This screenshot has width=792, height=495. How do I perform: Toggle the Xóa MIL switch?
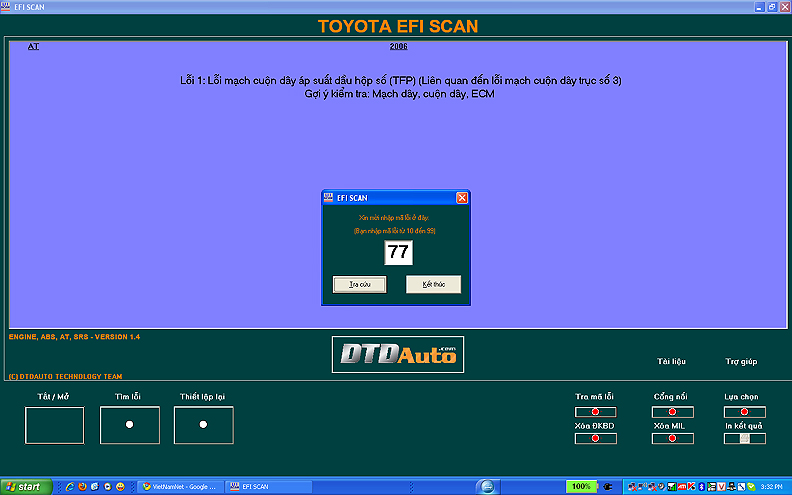pyautogui.click(x=672, y=438)
